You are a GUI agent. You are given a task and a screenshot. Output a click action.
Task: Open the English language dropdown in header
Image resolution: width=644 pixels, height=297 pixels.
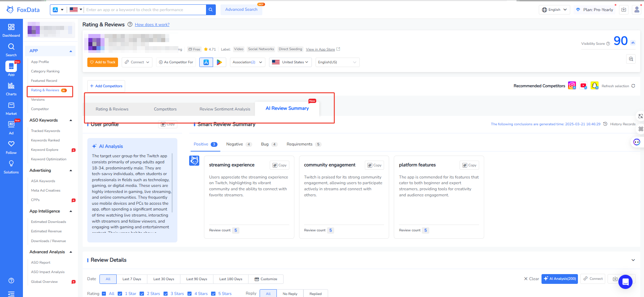point(554,10)
